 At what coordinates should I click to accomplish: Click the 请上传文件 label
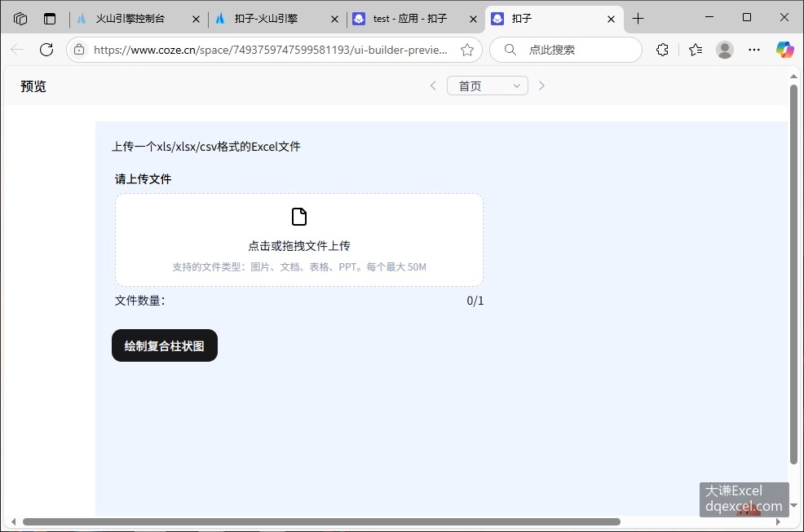pyautogui.click(x=143, y=179)
